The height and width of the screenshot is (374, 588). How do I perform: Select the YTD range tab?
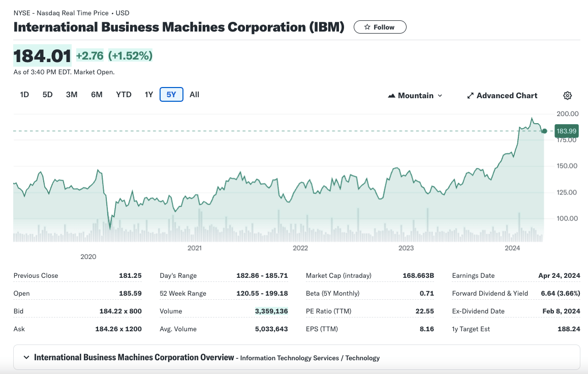tap(124, 95)
